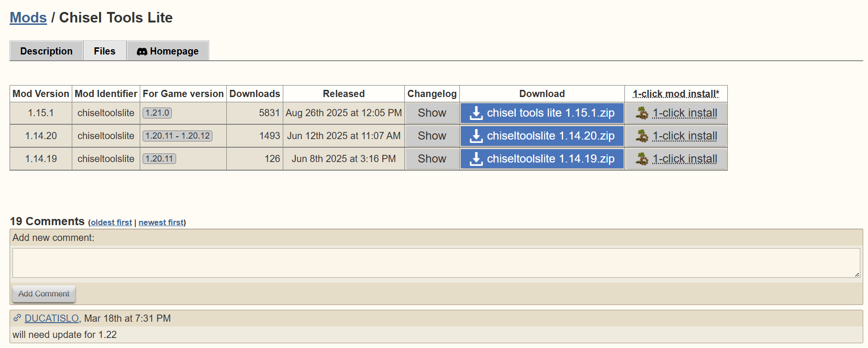Open DUCATISLO's user profile link
Screen dimensions: 868x348
click(52, 318)
